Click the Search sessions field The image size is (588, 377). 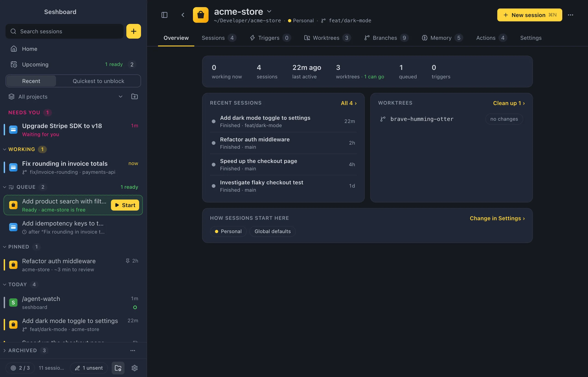[x=65, y=31]
